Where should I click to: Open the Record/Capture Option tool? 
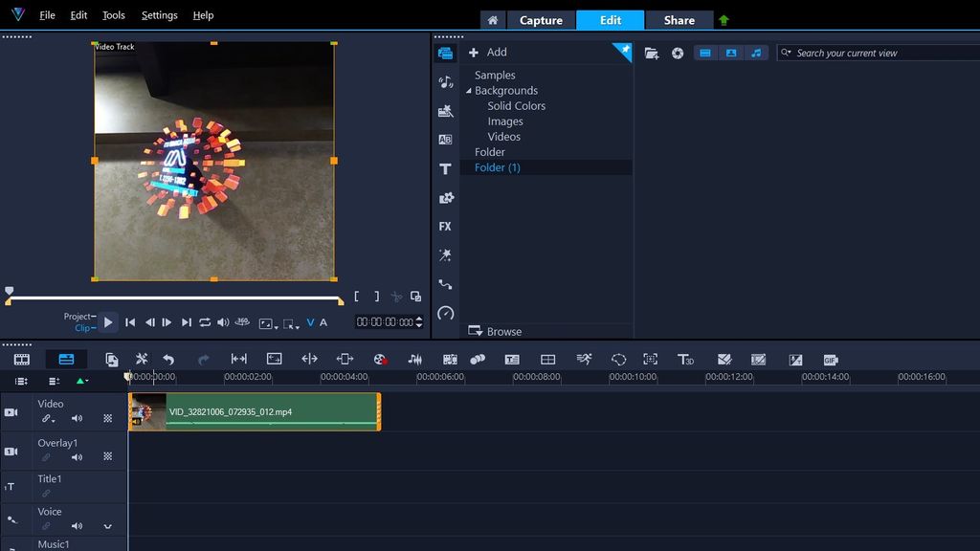[381, 358]
